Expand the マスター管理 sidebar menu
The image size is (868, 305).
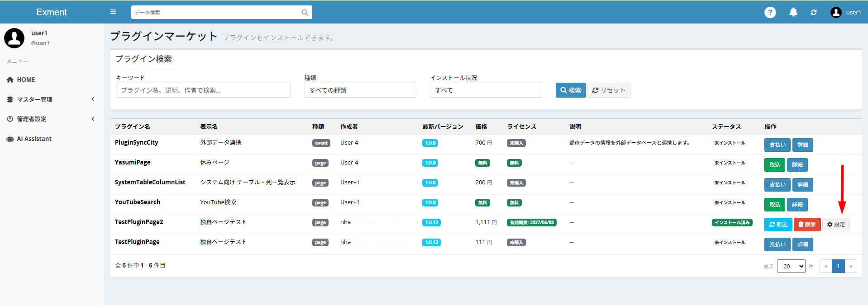click(52, 99)
